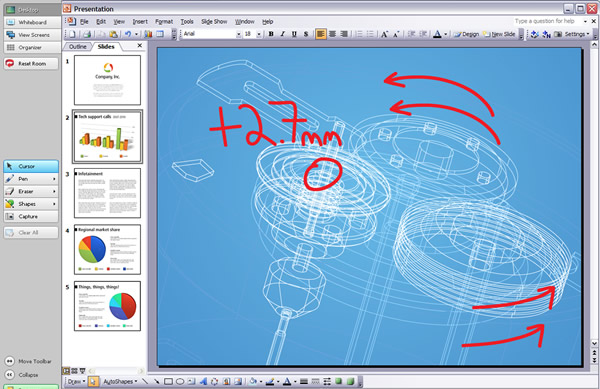The width and height of the screenshot is (600, 389).
Task: Click the New Slide button
Action: click(499, 34)
